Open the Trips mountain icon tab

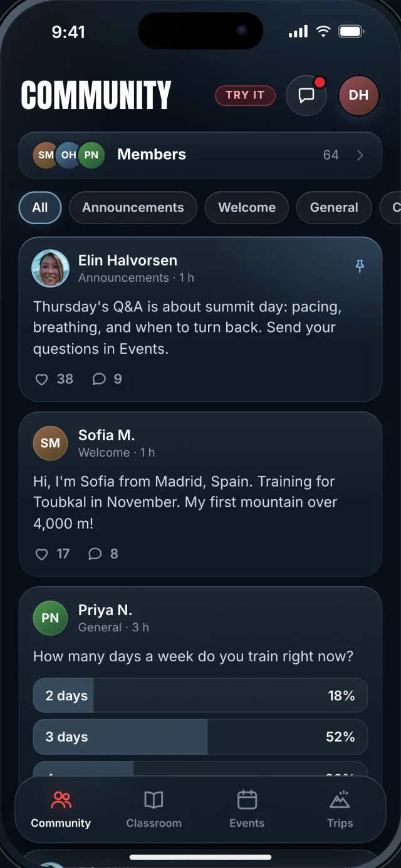click(340, 809)
